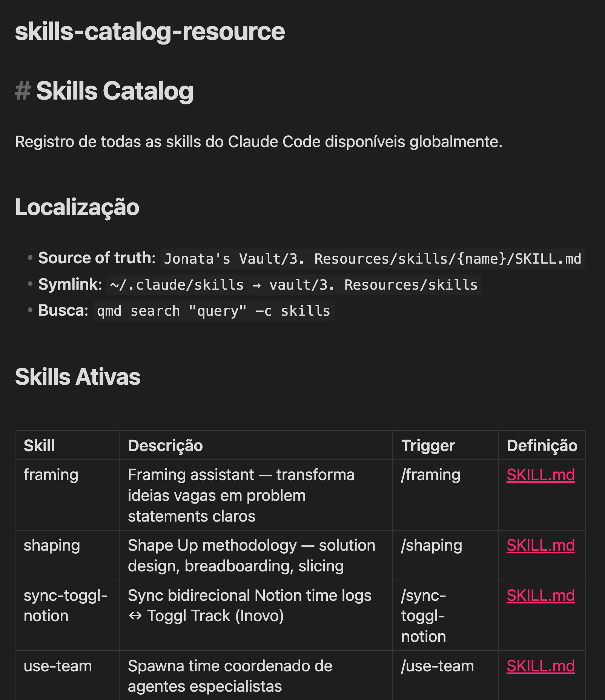The image size is (605, 700).
Task: Click the Source of truth vault path code
Action: click(372, 259)
